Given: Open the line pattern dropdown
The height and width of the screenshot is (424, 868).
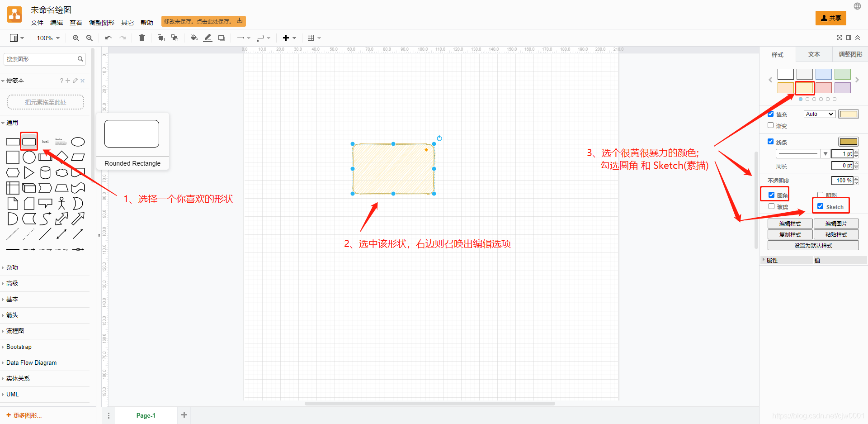Looking at the screenshot, I should 803,154.
